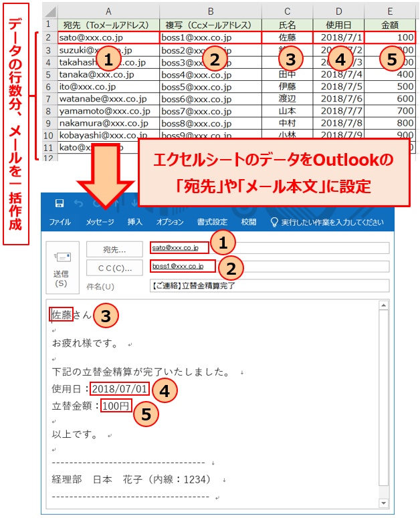Click the lightbulb tell-me search icon
The width and height of the screenshot is (420, 518).
tap(274, 222)
